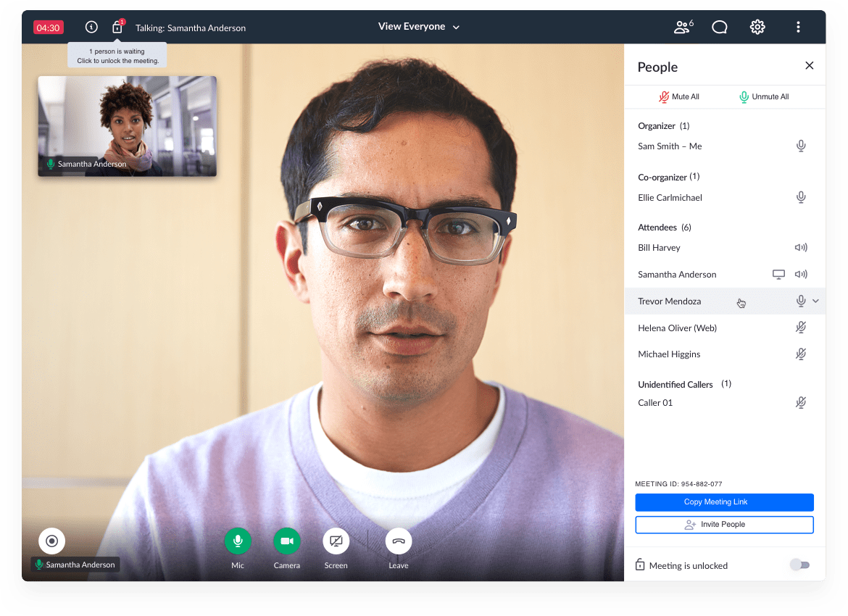
Task: Open the participants list icon
Action: coord(683,27)
